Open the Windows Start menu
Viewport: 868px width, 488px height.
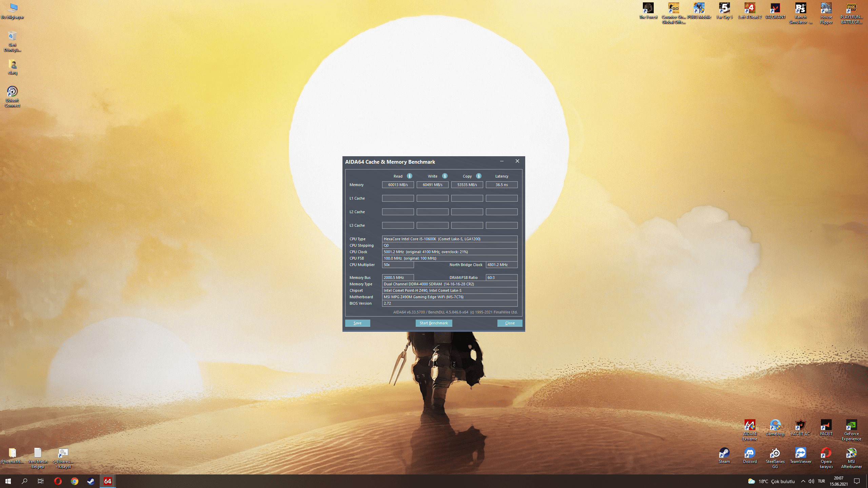(8, 481)
